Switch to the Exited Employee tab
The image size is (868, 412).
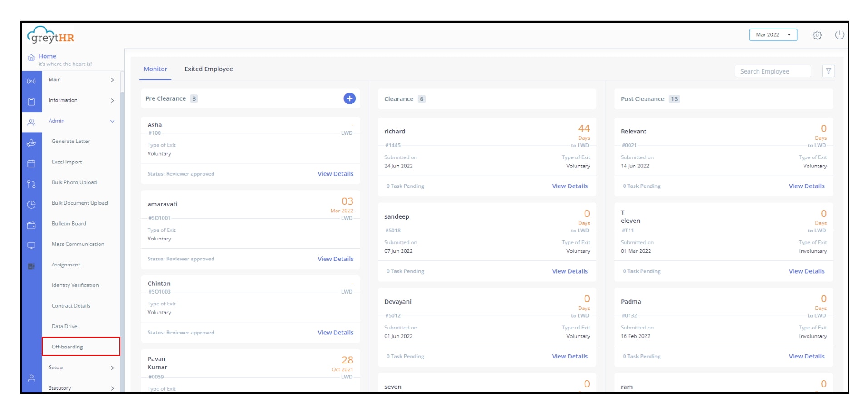click(208, 69)
